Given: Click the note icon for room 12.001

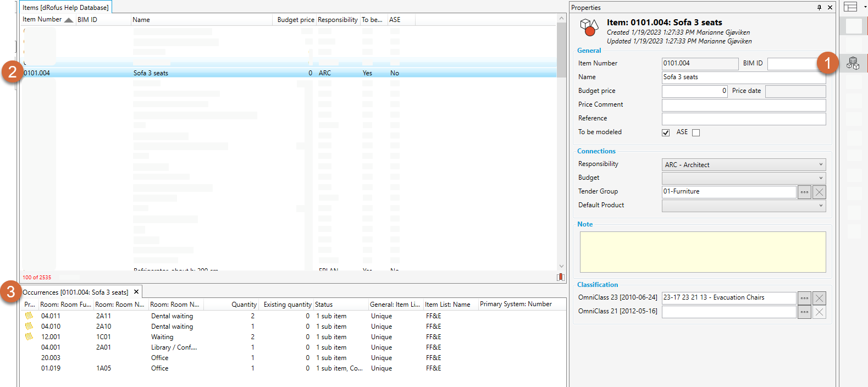Looking at the screenshot, I should tap(29, 336).
